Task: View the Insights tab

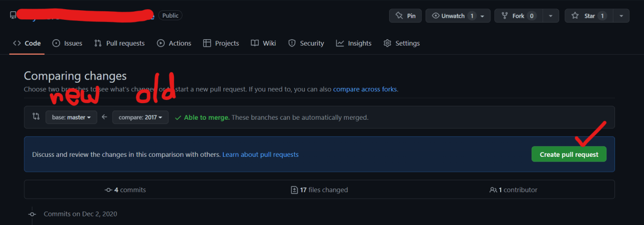Action: click(354, 43)
